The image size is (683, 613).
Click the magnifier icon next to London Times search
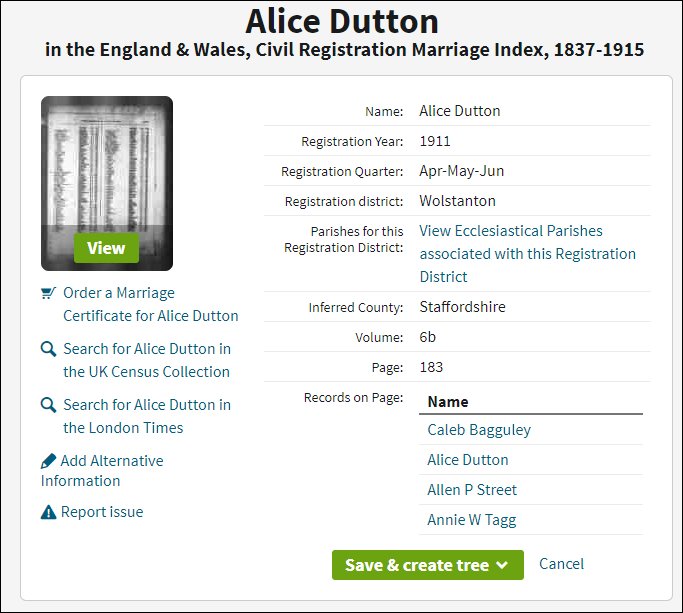[48, 405]
